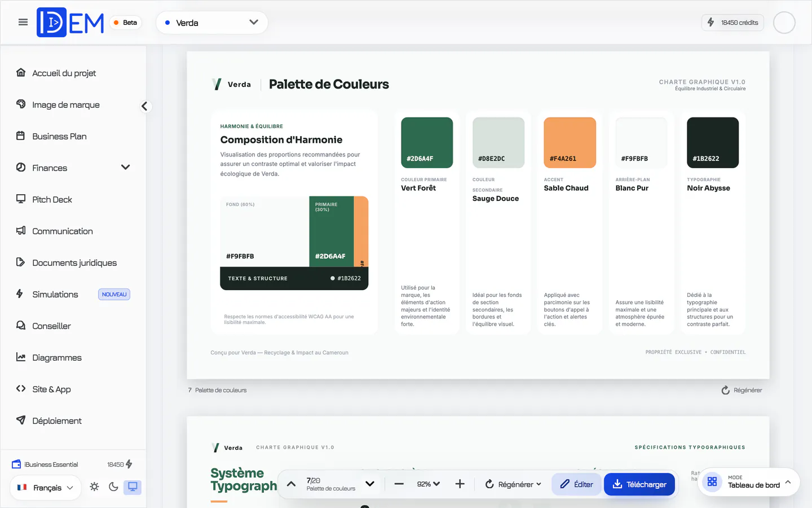Zoom out with the minus icon
This screenshot has height=508, width=812.
[399, 484]
